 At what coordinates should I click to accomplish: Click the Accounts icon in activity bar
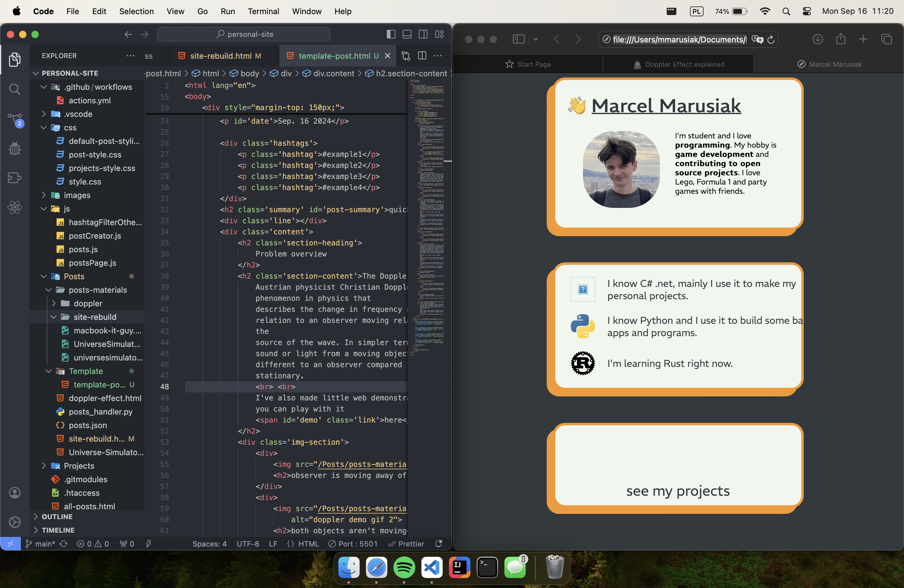click(15, 493)
